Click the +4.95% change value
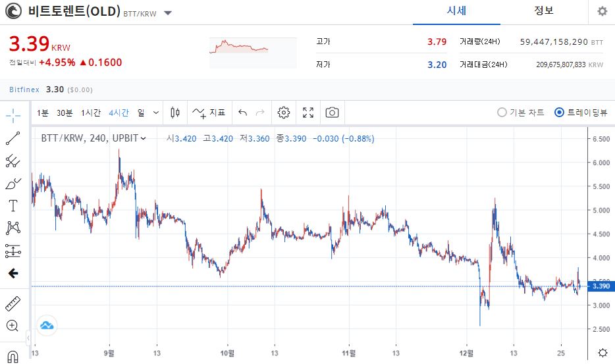 (57, 63)
